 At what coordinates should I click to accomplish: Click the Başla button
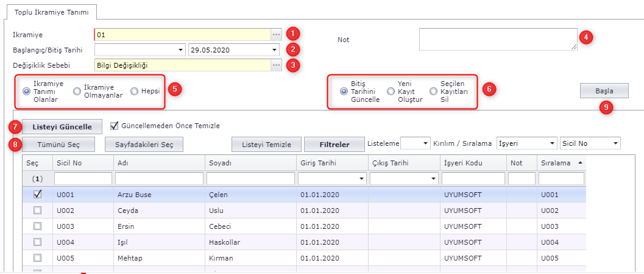coord(604,91)
